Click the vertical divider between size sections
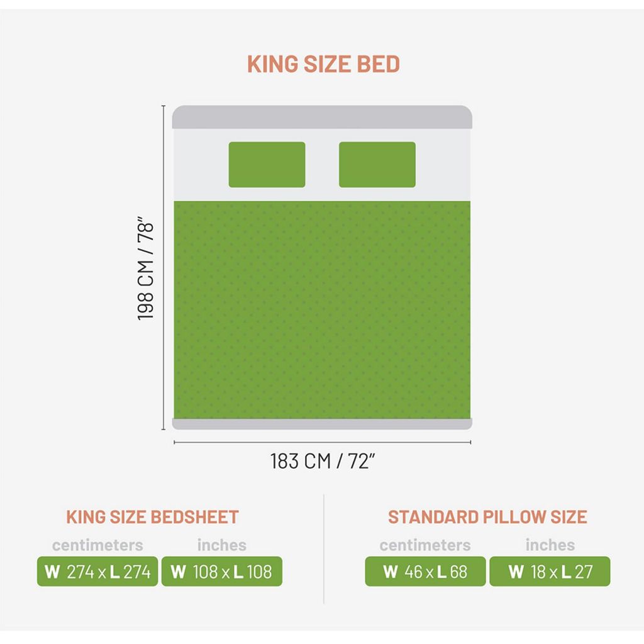Image resolution: width=644 pixels, height=644 pixels. pyautogui.click(x=324, y=549)
